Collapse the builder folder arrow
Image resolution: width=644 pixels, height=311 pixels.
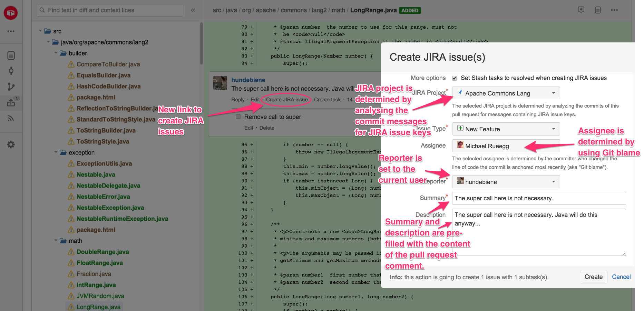pyautogui.click(x=56, y=53)
